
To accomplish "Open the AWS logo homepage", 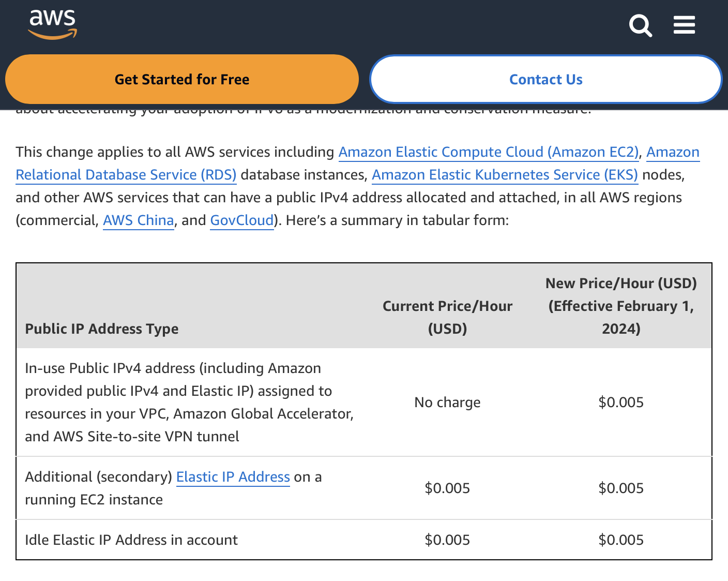I will (x=53, y=25).
